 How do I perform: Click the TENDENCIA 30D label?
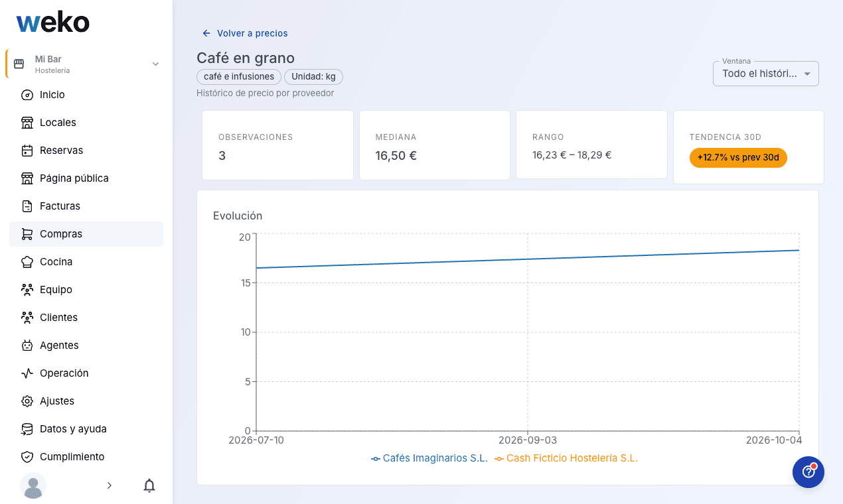pyautogui.click(x=725, y=137)
